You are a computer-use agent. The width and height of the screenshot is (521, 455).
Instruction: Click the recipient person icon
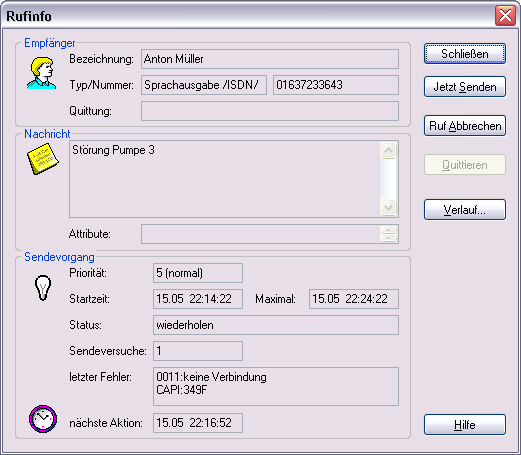[41, 73]
